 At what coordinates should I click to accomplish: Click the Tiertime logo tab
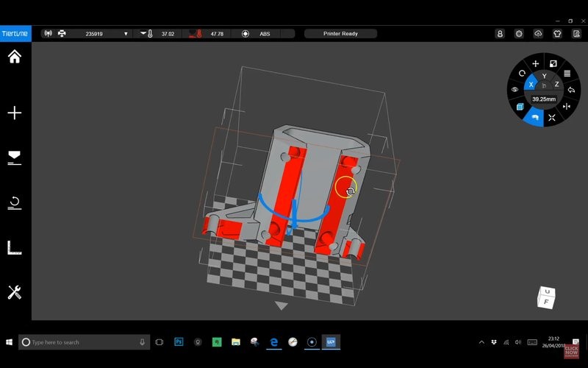coord(15,33)
